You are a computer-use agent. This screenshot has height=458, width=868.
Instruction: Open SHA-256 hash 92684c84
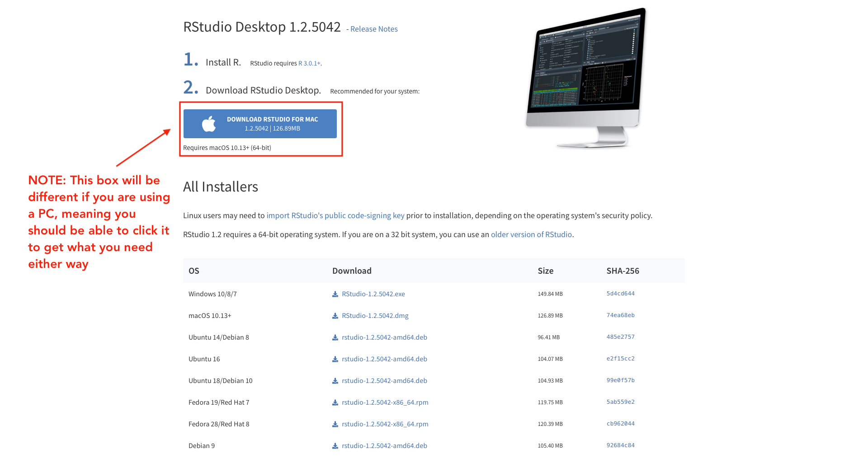pos(621,445)
